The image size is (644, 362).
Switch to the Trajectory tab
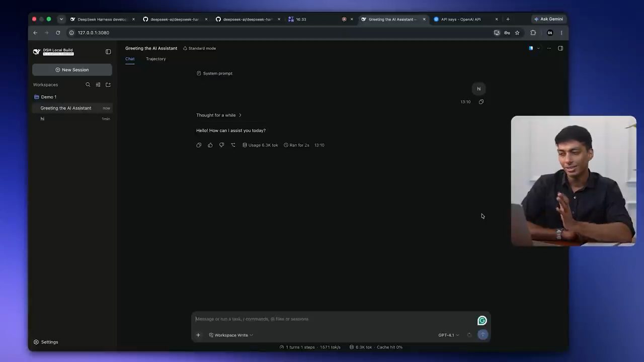pos(156,59)
